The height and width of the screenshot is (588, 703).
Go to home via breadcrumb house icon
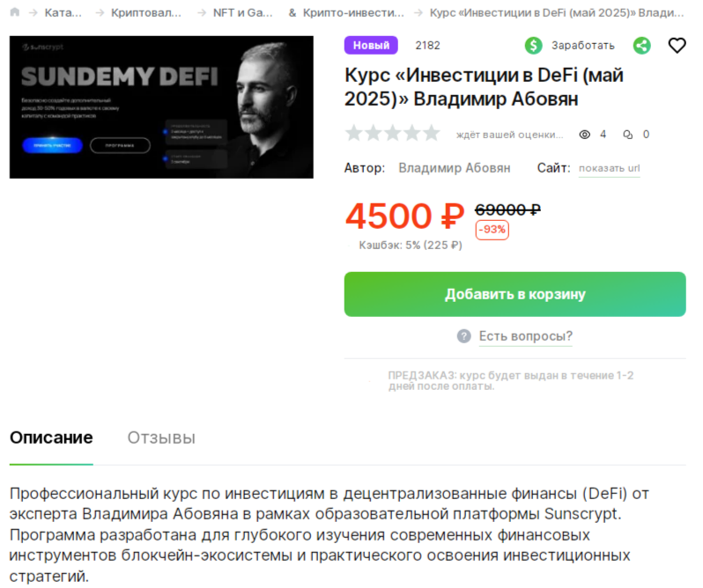click(15, 12)
